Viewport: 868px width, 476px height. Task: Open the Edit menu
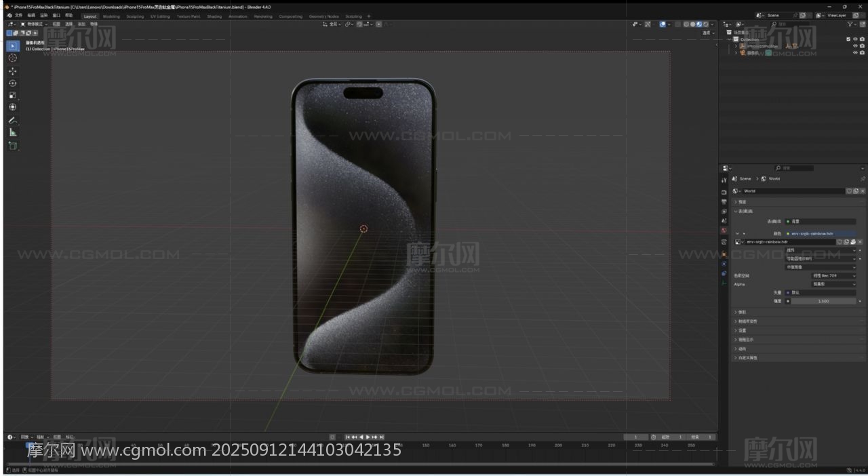coord(31,15)
